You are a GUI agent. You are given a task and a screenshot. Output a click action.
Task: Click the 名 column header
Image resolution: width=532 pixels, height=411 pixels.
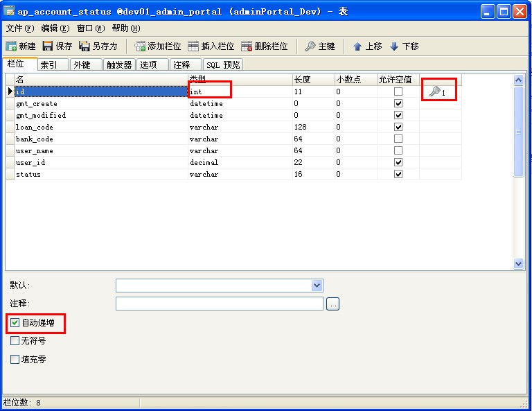tap(101, 80)
